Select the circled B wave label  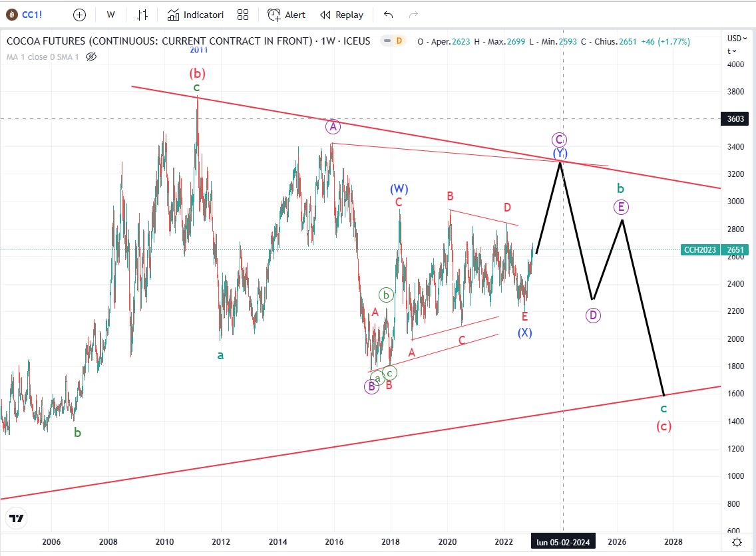pos(371,386)
